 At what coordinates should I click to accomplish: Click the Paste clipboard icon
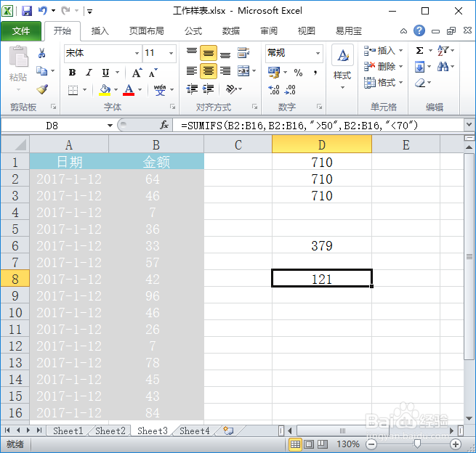click(18, 57)
